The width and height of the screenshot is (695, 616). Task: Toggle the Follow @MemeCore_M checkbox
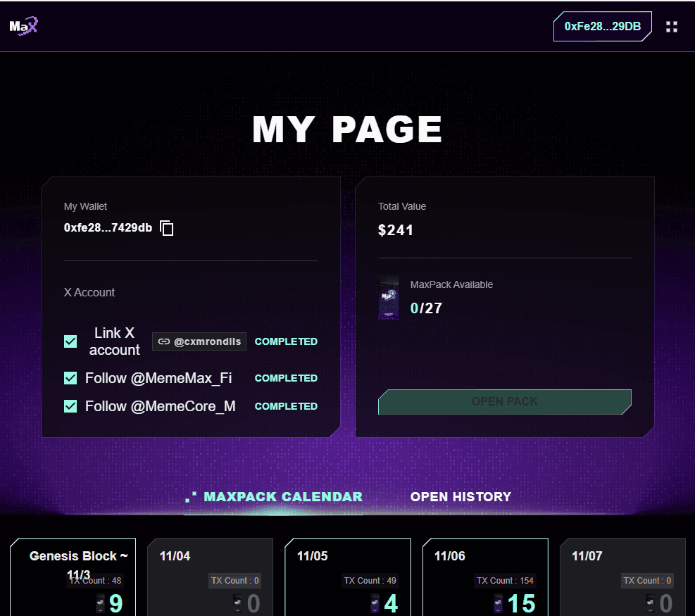[70, 406]
